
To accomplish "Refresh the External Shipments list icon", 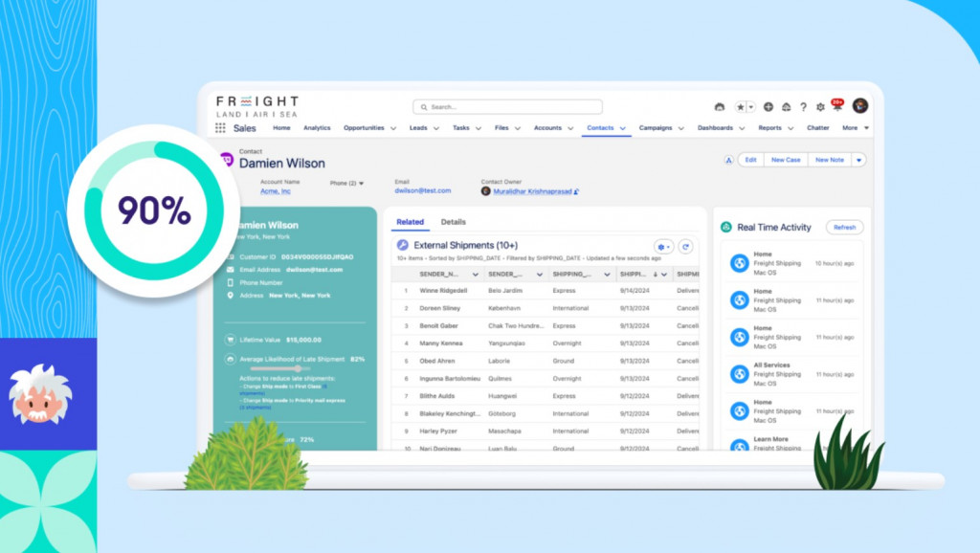I will (x=685, y=247).
